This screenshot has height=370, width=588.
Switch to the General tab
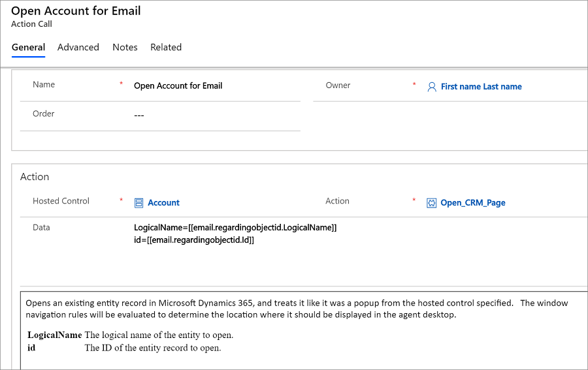click(x=28, y=47)
